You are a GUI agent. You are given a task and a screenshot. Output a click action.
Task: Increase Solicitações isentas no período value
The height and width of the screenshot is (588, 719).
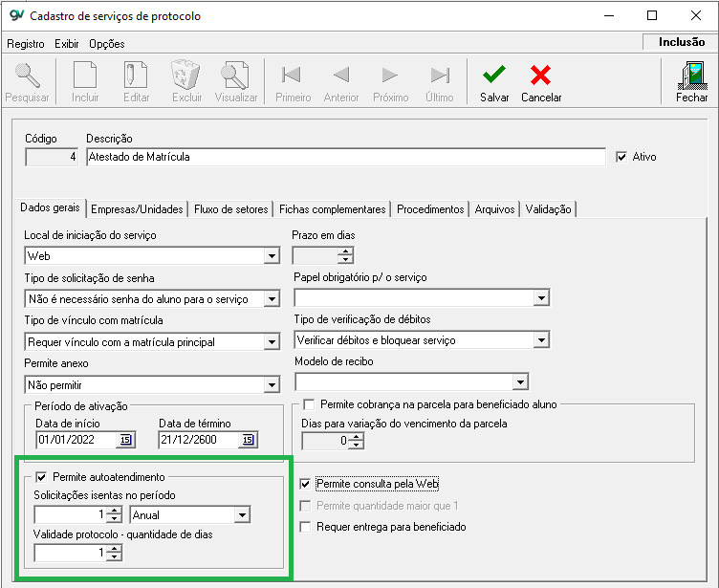(x=114, y=511)
